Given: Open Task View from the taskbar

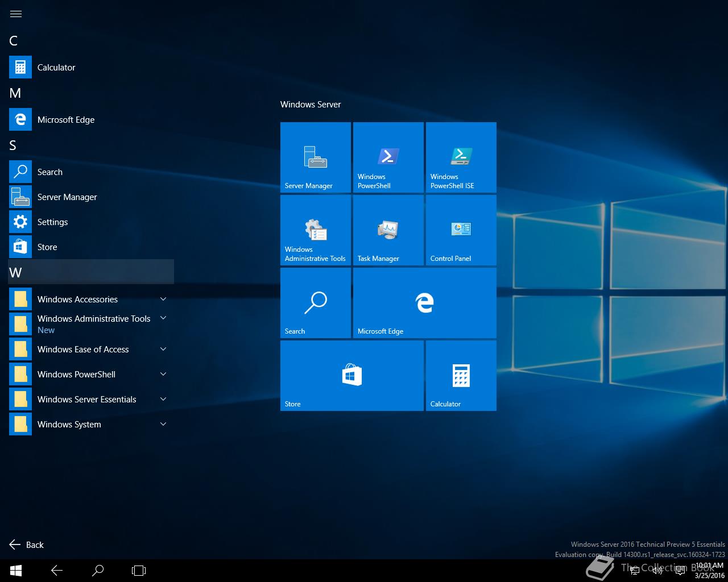Looking at the screenshot, I should [x=139, y=570].
